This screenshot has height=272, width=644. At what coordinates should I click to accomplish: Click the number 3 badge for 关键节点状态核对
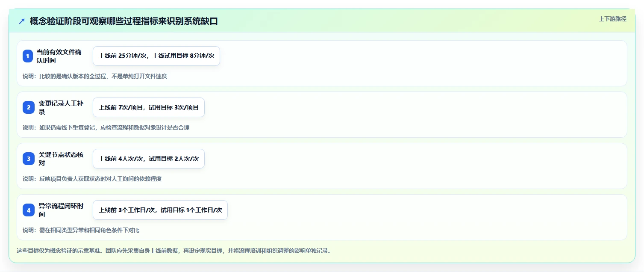(28, 159)
